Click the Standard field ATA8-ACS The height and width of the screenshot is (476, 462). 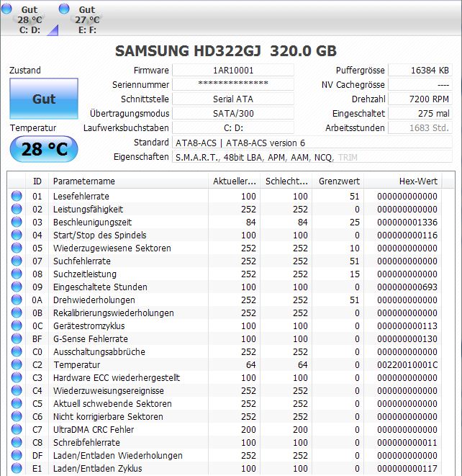tap(312, 143)
